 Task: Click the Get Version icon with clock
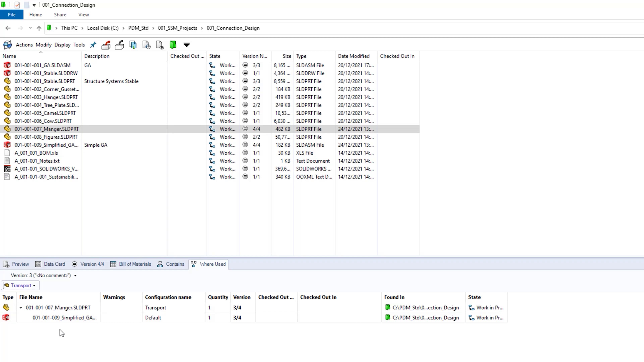click(146, 45)
